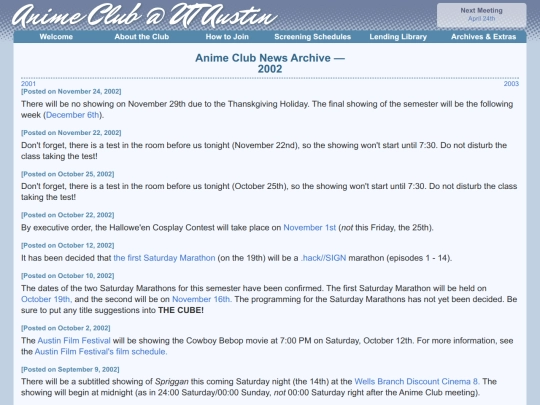Screen dimensions: 540x405
Task: Follow the November 16th link
Action: 201,299
